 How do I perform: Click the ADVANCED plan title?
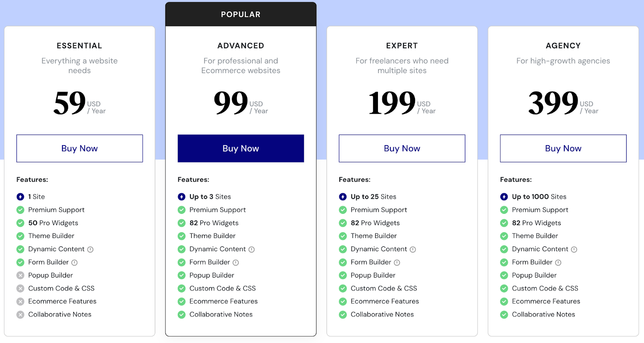(241, 45)
